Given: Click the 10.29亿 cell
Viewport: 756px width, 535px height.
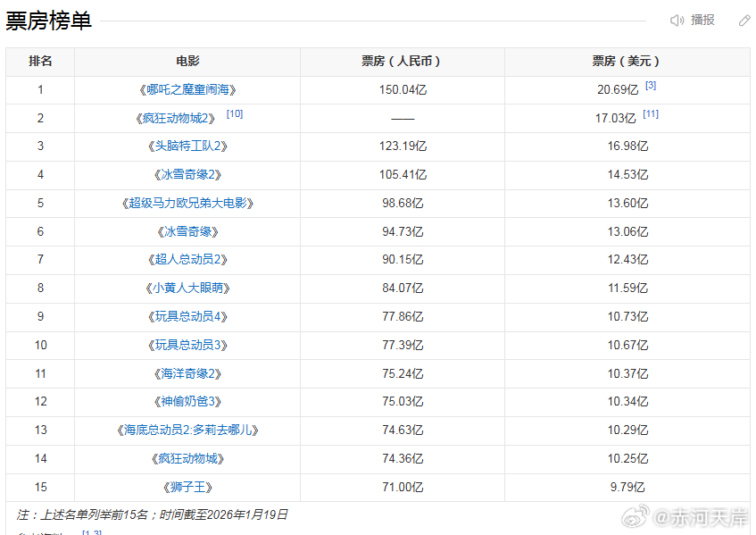Looking at the screenshot, I should [627, 430].
